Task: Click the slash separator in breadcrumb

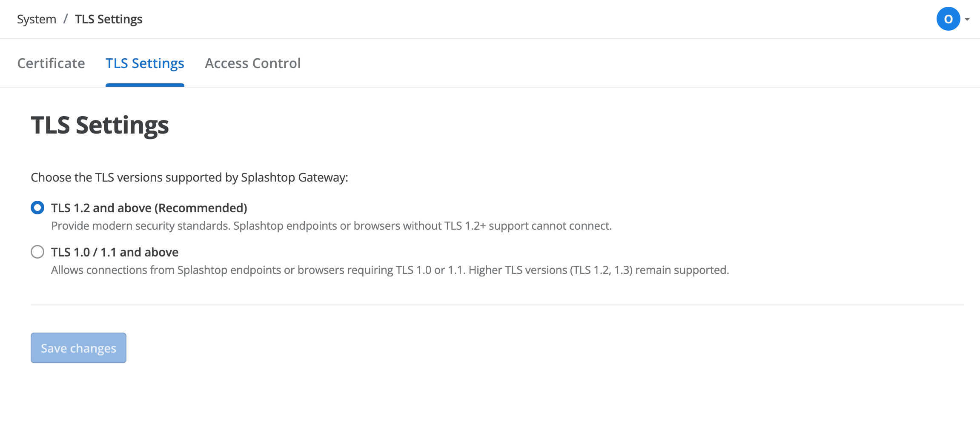Action: coord(66,19)
